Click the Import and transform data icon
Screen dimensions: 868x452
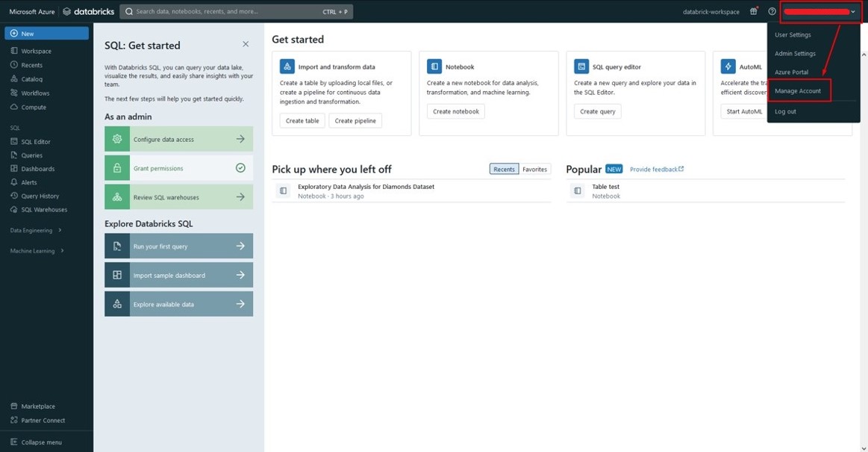point(287,66)
